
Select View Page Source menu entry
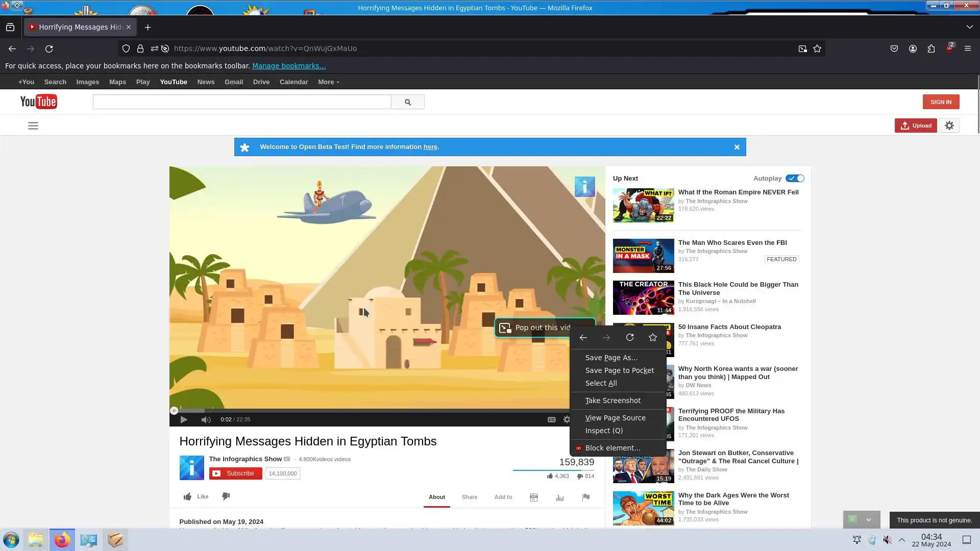pos(615,418)
